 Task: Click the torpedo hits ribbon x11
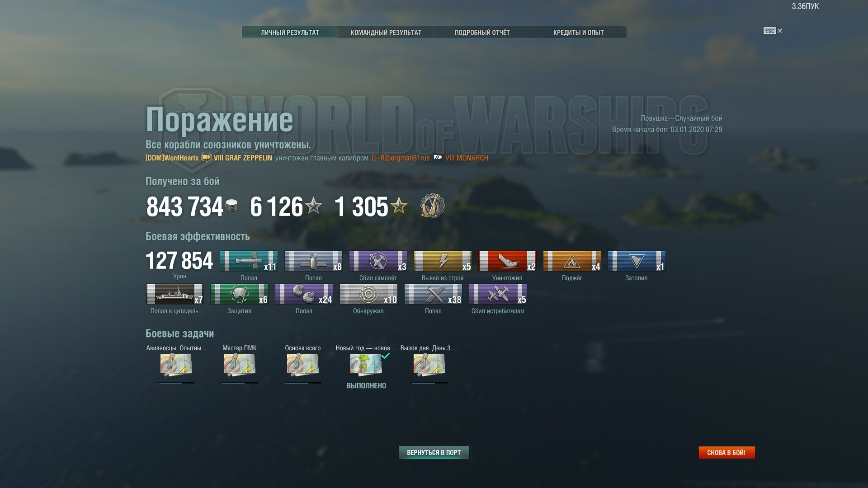coord(249,261)
